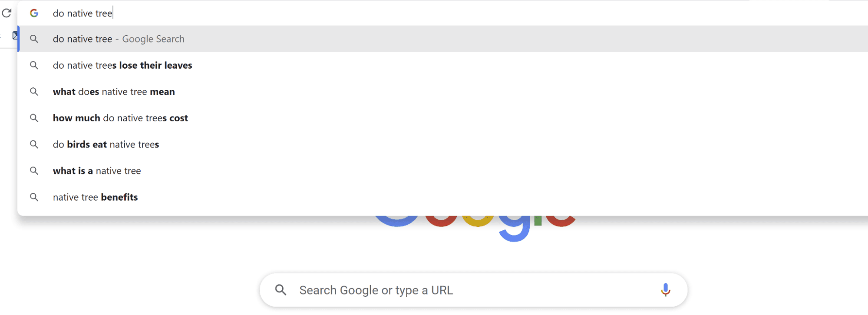Screen dimensions: 868x315
Task: Click magnifier icon beside 'how much do native trees cost'
Action: tap(34, 118)
